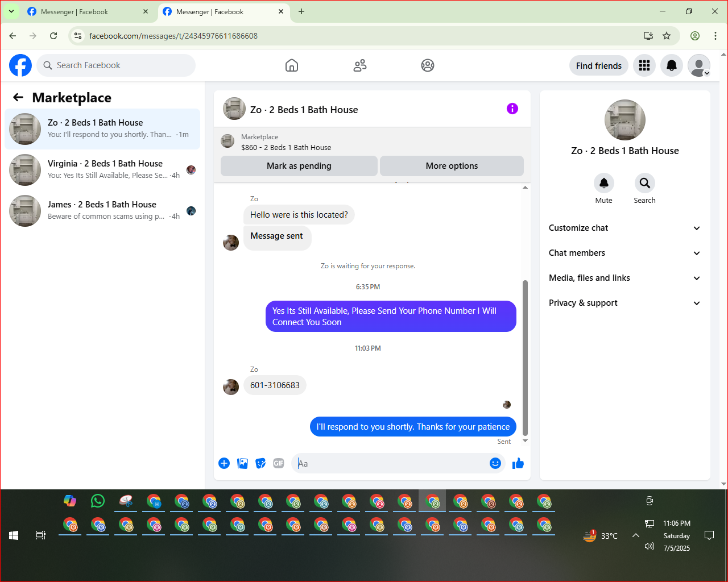Open Copilot from the taskbar

[70, 501]
